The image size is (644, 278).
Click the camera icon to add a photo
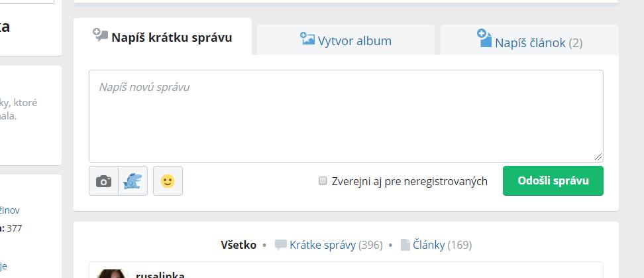coord(103,181)
